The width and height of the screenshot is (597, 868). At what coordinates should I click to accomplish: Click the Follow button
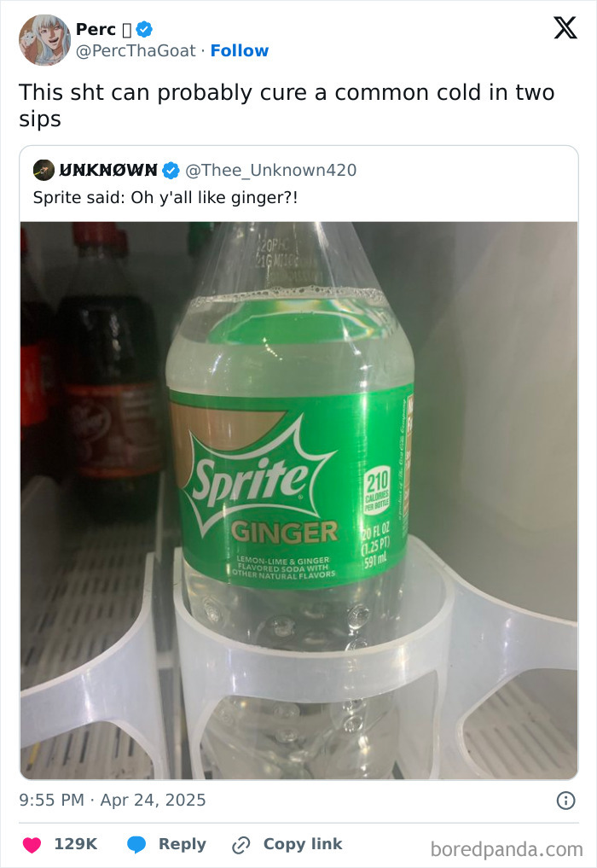(x=240, y=51)
